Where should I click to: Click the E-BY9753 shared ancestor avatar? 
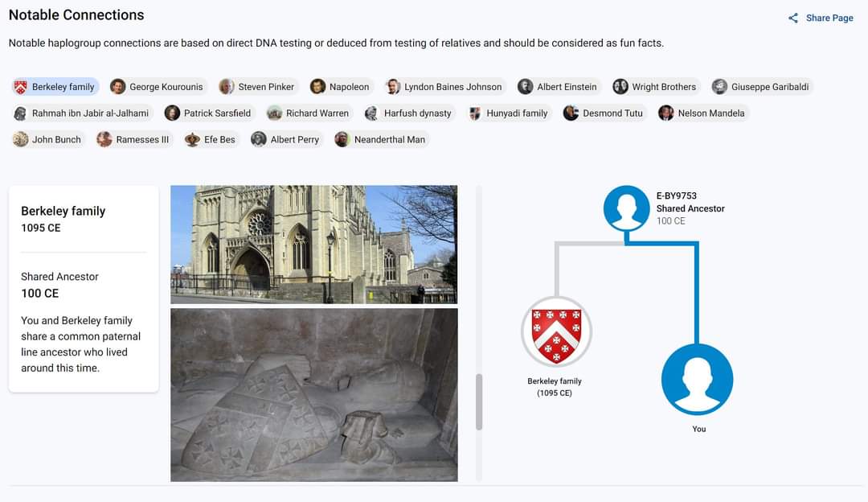626,208
